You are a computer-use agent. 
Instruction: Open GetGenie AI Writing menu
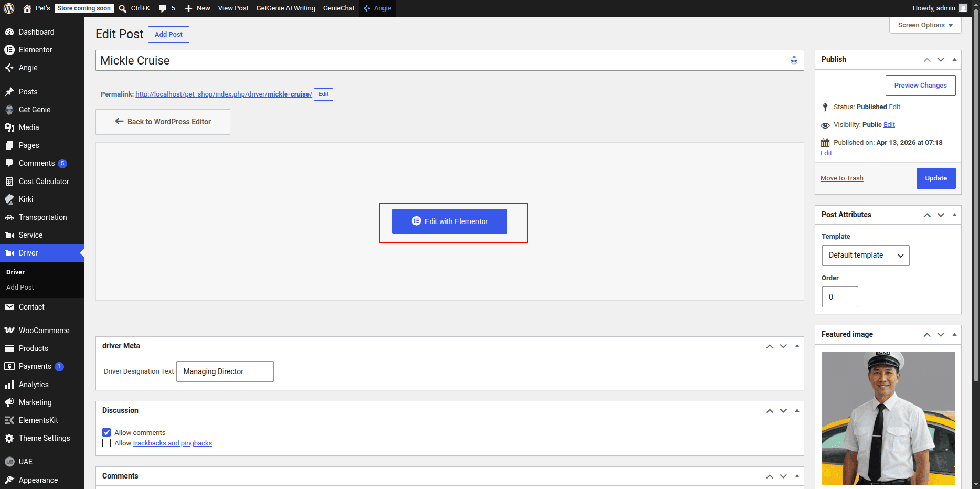[286, 8]
